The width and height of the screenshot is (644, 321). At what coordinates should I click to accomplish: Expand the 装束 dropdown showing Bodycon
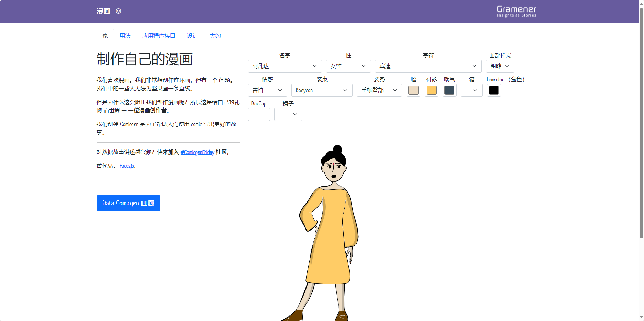tap(322, 90)
